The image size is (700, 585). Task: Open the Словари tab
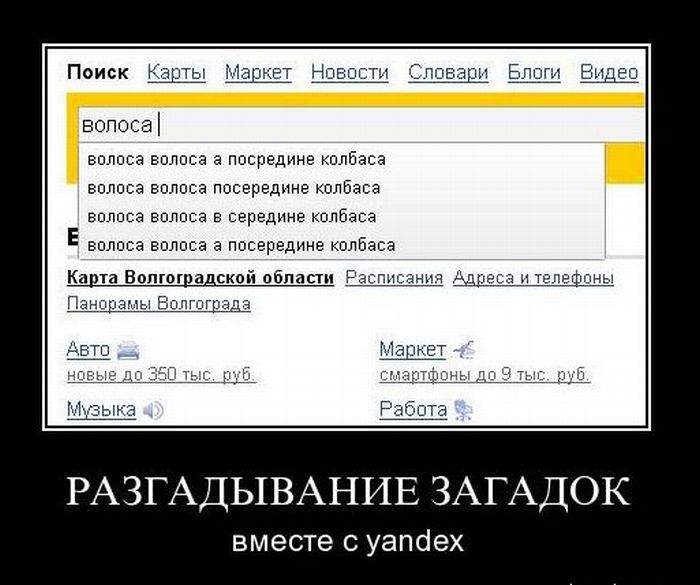(448, 73)
